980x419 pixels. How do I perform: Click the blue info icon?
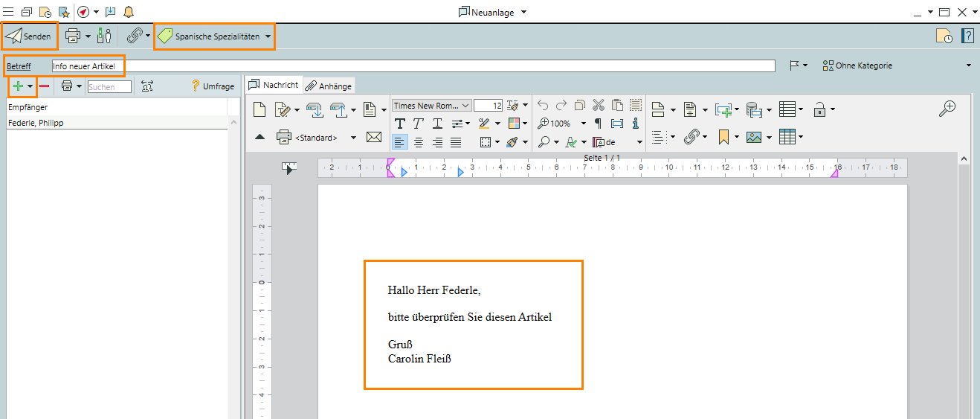pos(635,124)
